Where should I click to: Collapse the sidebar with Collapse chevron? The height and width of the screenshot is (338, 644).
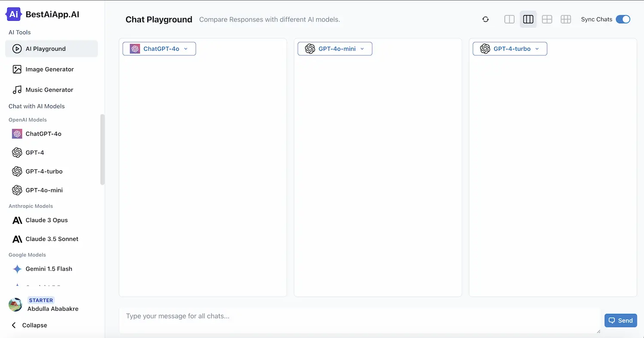[x=14, y=326]
